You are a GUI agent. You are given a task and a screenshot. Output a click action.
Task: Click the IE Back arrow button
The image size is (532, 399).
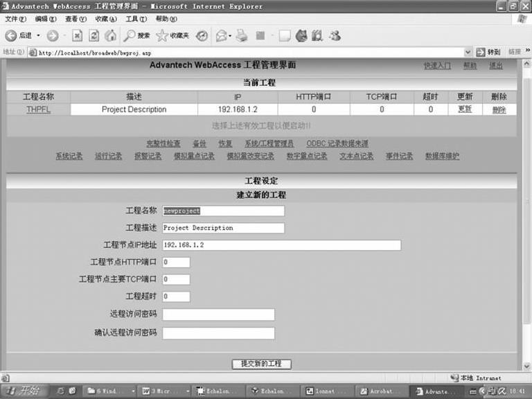[11, 35]
